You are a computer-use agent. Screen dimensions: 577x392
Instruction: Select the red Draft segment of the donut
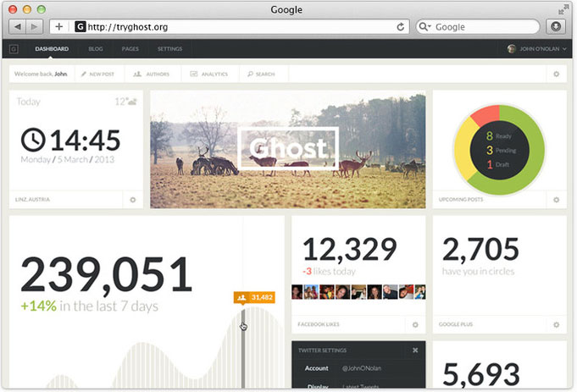[485, 113]
